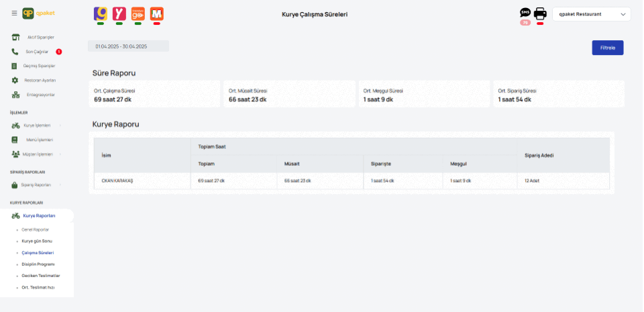Toggle the hamburger sidebar menu
Screen dimensions: 644x312
(14, 13)
